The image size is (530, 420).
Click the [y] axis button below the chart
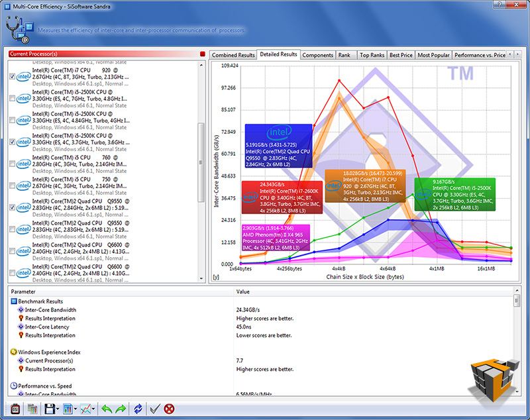pos(216,277)
